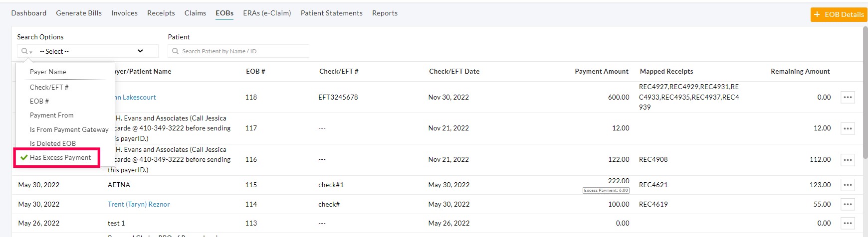
Task: Click the search options magnifier icon
Action: point(25,51)
